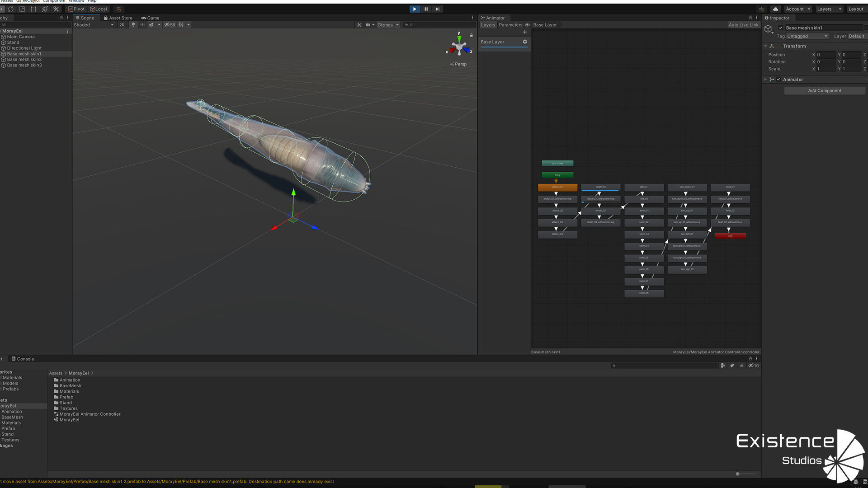This screenshot has height=488, width=868.
Task: Toggle scene effects icon
Action: click(x=151, y=25)
